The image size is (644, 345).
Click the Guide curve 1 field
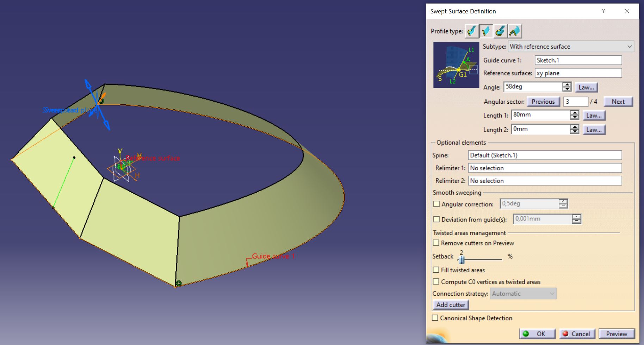click(x=578, y=60)
